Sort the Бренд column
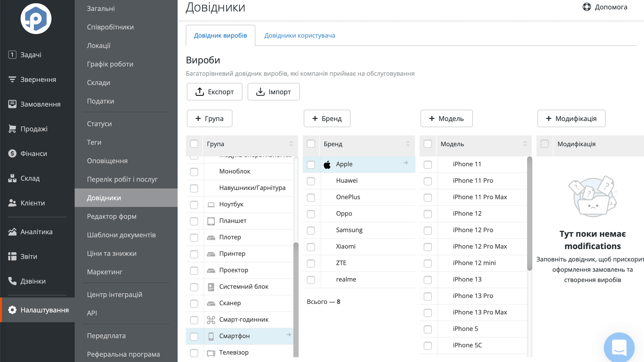This screenshot has width=644, height=362. click(x=408, y=144)
